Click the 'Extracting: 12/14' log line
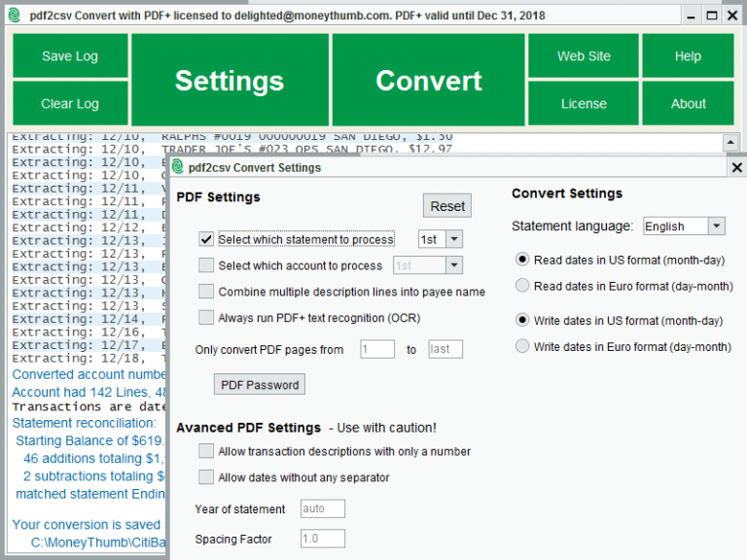This screenshot has width=747, height=560. coord(89,319)
